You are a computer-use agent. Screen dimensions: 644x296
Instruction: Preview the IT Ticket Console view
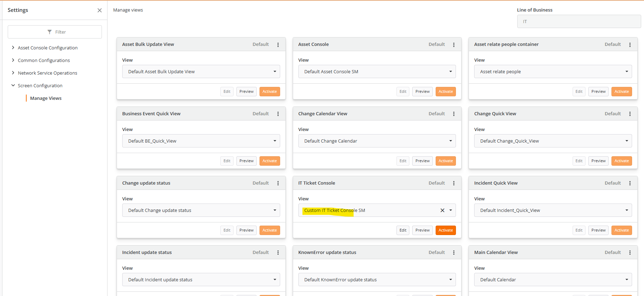[x=422, y=230]
